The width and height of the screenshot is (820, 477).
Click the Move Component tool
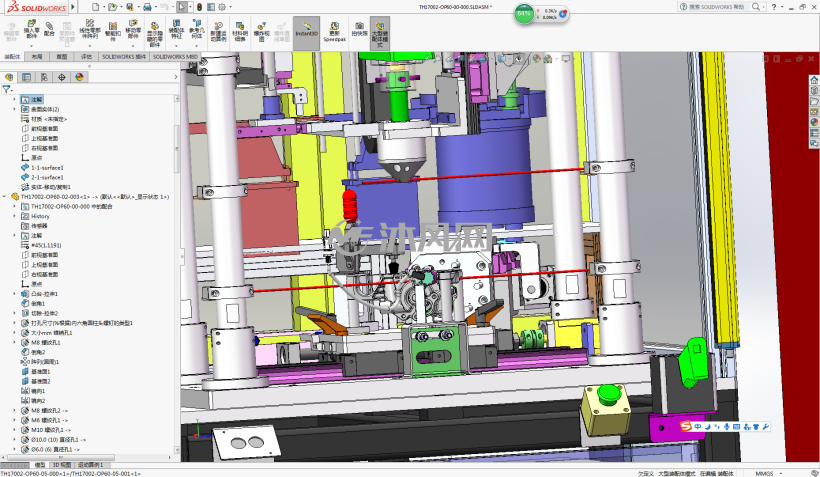coord(133,29)
